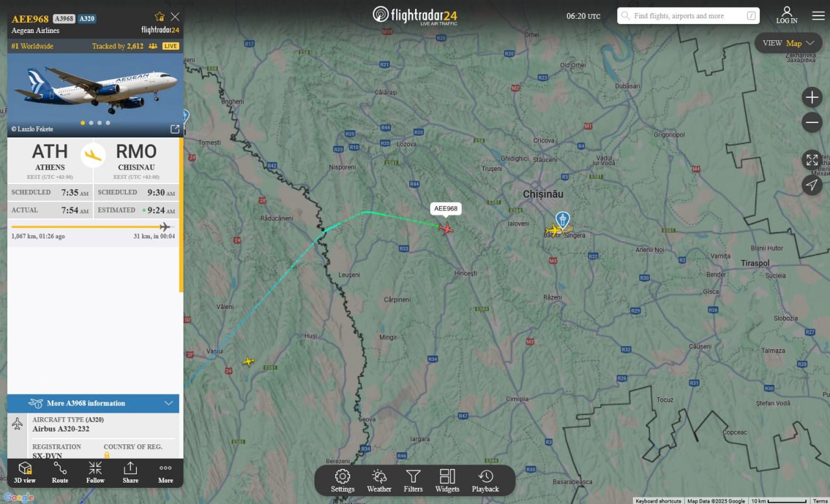This screenshot has height=504, width=830.
Task: Open Playback mode
Action: [485, 481]
